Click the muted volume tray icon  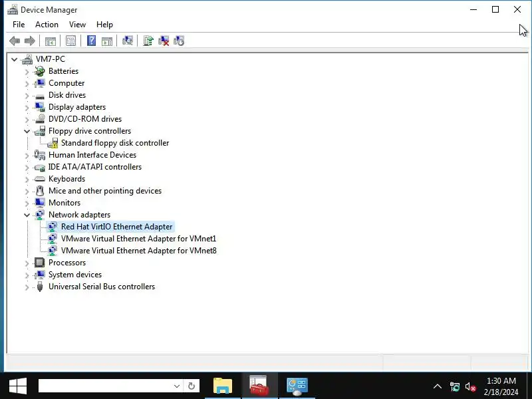pos(471,386)
